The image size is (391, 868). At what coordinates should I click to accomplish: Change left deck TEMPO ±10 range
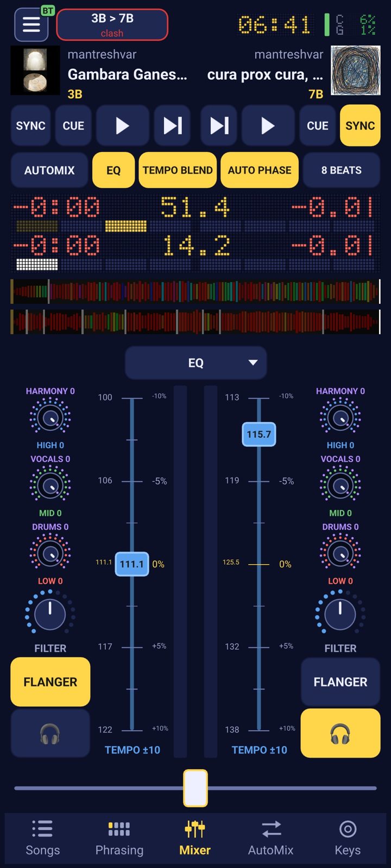(133, 750)
